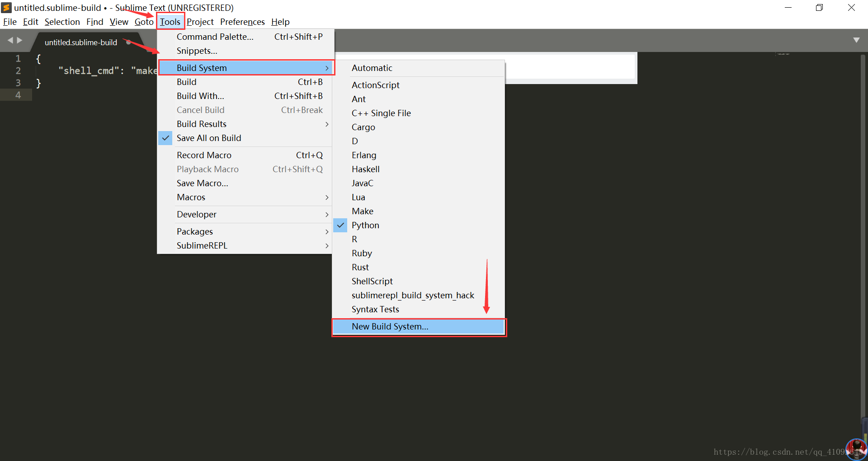Expand the SublimeREPL submenu
This screenshot has width=868, height=461.
tap(245, 245)
